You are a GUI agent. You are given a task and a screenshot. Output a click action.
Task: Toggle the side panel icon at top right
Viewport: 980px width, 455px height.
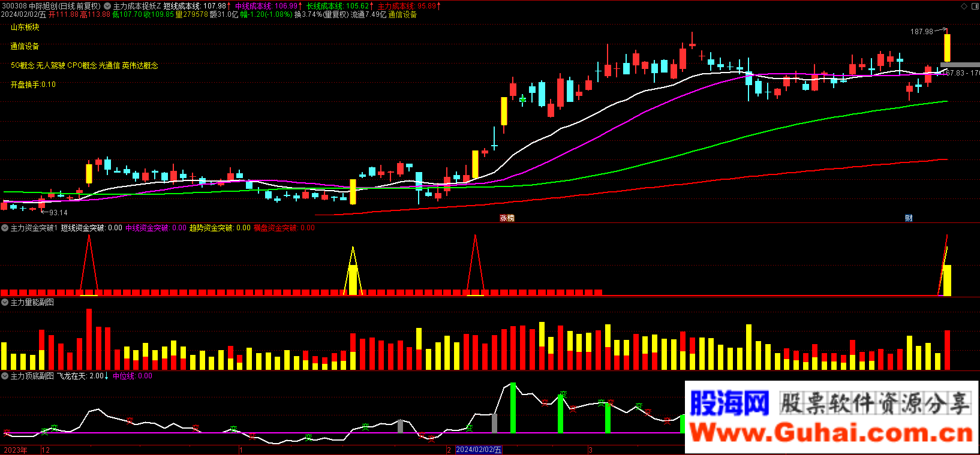click(974, 6)
